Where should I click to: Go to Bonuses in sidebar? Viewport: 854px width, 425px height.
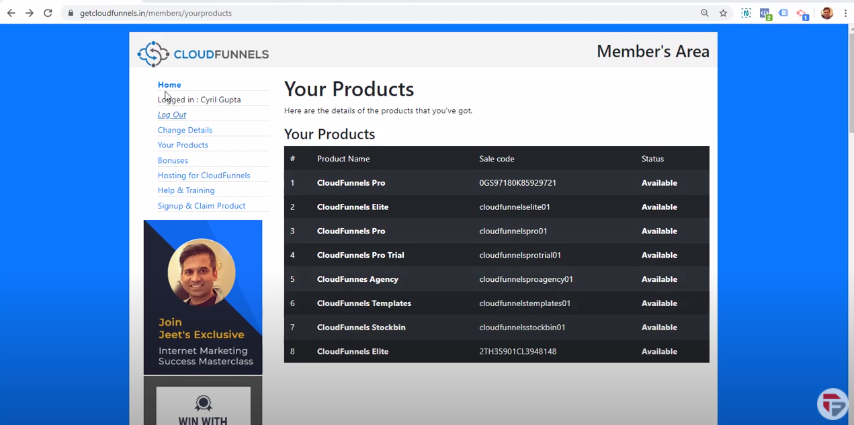click(x=172, y=160)
